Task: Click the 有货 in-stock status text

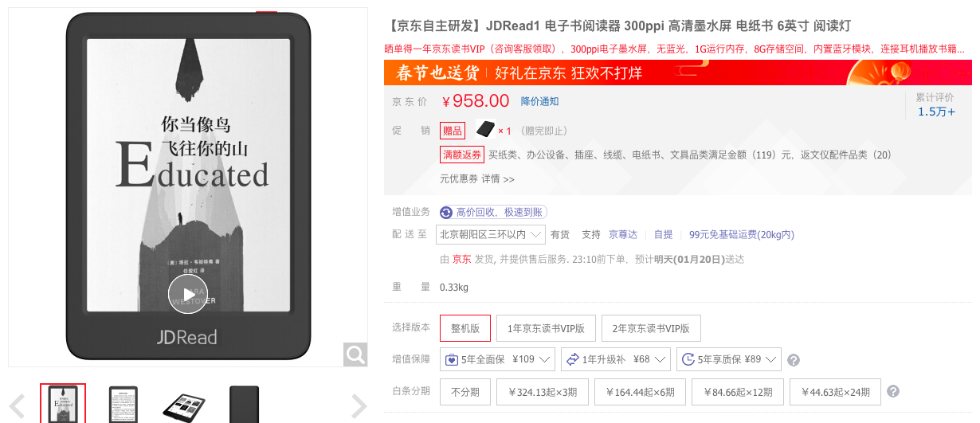Action: (560, 234)
